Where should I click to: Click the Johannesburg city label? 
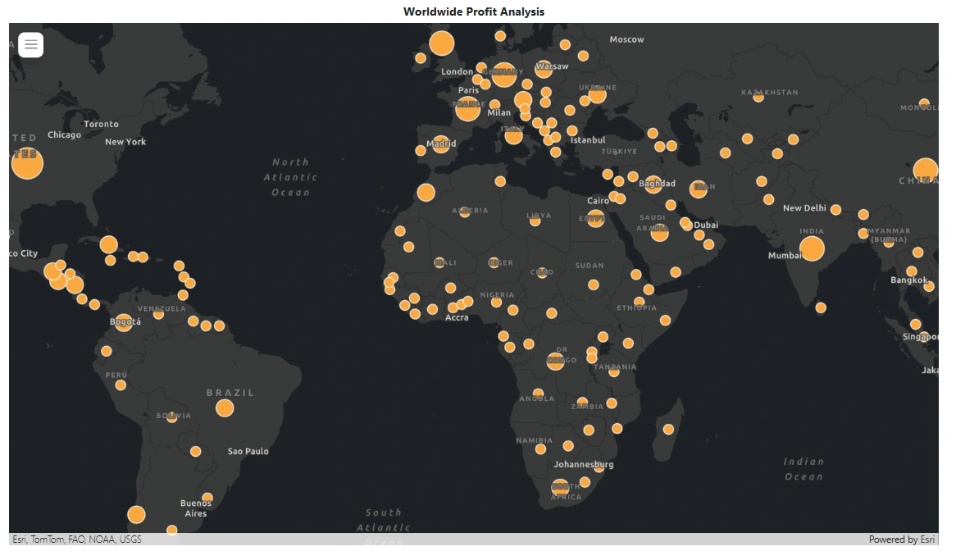(584, 464)
